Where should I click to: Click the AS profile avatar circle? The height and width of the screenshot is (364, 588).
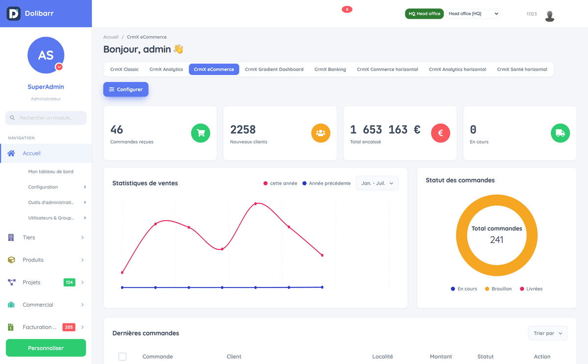pos(46,55)
